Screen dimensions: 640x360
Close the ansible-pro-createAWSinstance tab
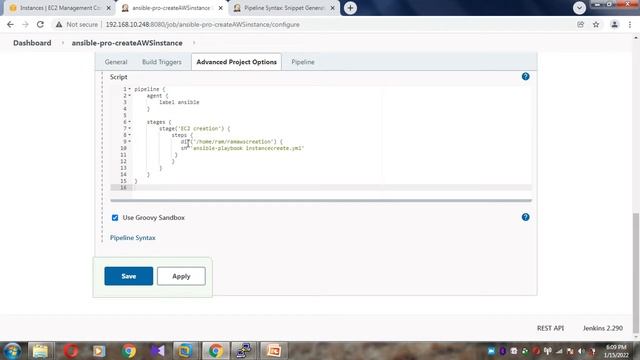point(221,8)
